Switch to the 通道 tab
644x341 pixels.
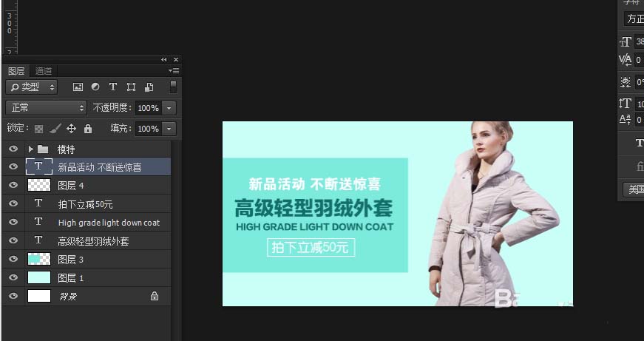44,71
